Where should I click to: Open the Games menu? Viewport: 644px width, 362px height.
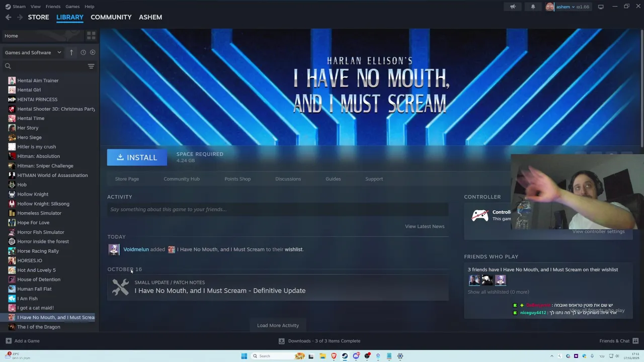tap(72, 7)
